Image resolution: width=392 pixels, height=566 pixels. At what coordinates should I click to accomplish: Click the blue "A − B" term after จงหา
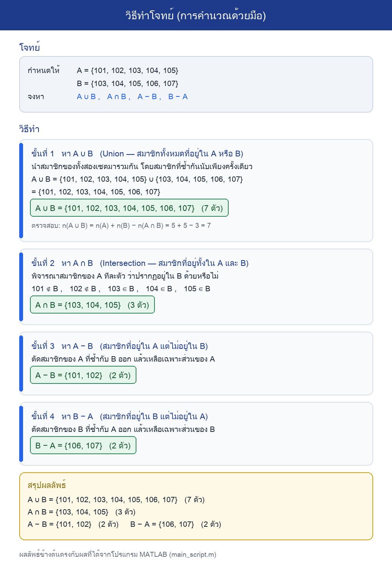[147, 96]
